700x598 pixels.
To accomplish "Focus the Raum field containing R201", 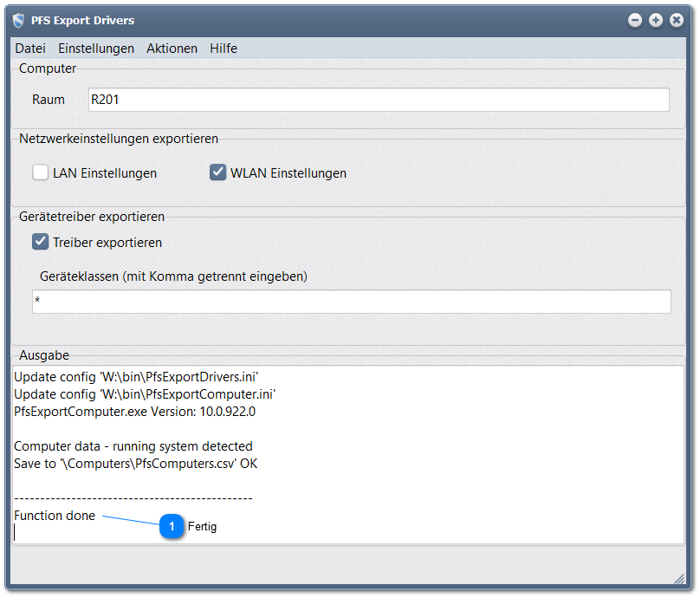I will [379, 100].
